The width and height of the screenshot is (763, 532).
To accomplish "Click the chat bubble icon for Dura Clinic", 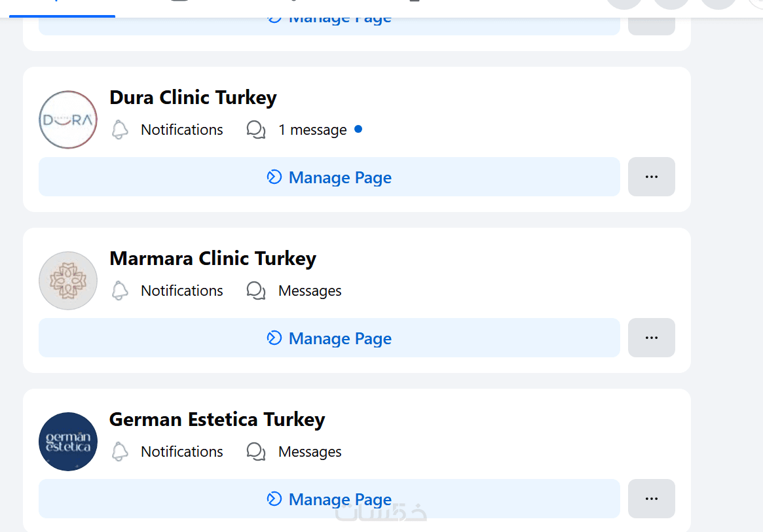I will [256, 130].
